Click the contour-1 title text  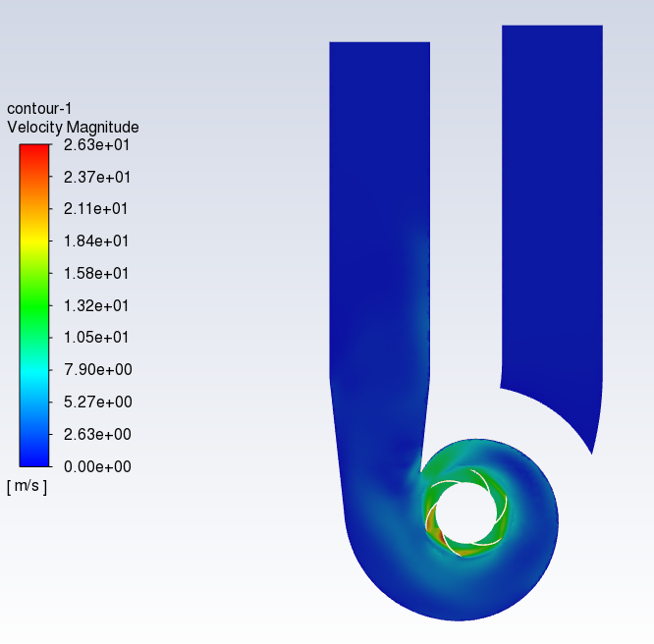(x=39, y=109)
